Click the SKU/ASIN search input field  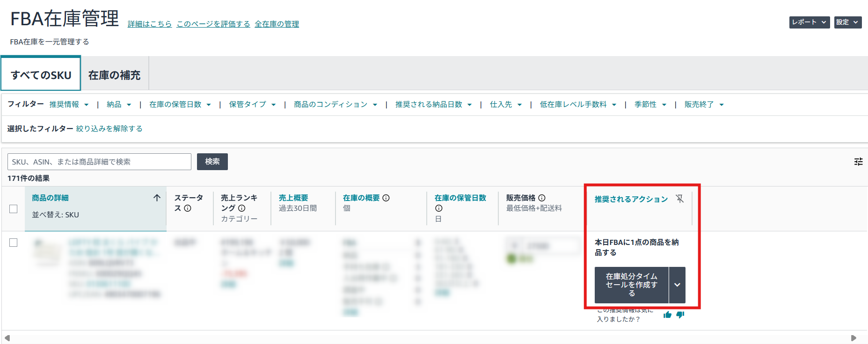point(99,162)
